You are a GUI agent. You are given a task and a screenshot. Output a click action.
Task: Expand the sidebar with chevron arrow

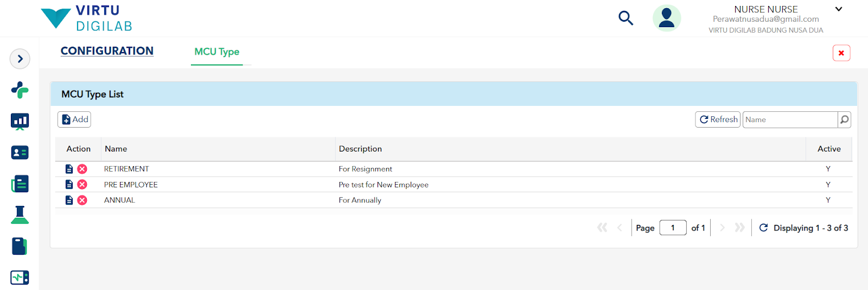point(20,59)
